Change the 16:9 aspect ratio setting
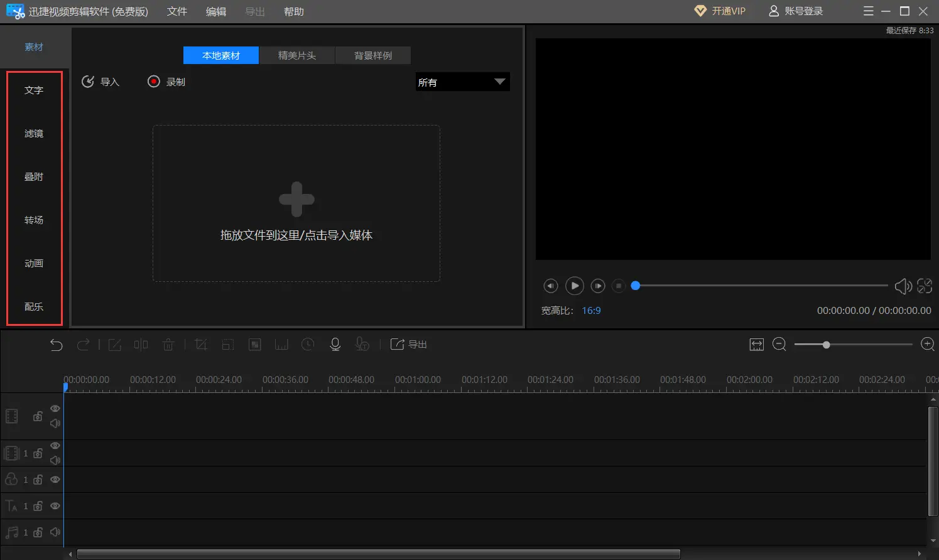Image resolution: width=939 pixels, height=560 pixels. click(x=591, y=311)
